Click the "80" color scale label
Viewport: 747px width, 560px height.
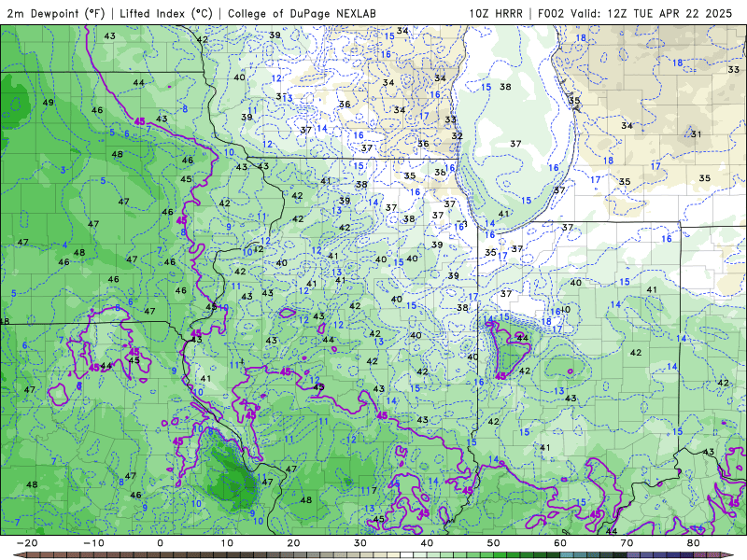point(694,543)
